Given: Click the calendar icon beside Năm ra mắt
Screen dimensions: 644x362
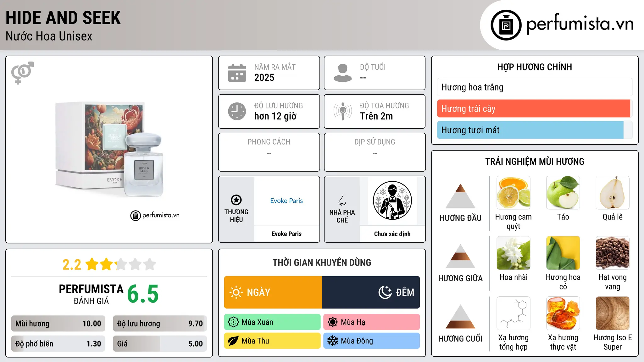Looking at the screenshot, I should 237,73.
